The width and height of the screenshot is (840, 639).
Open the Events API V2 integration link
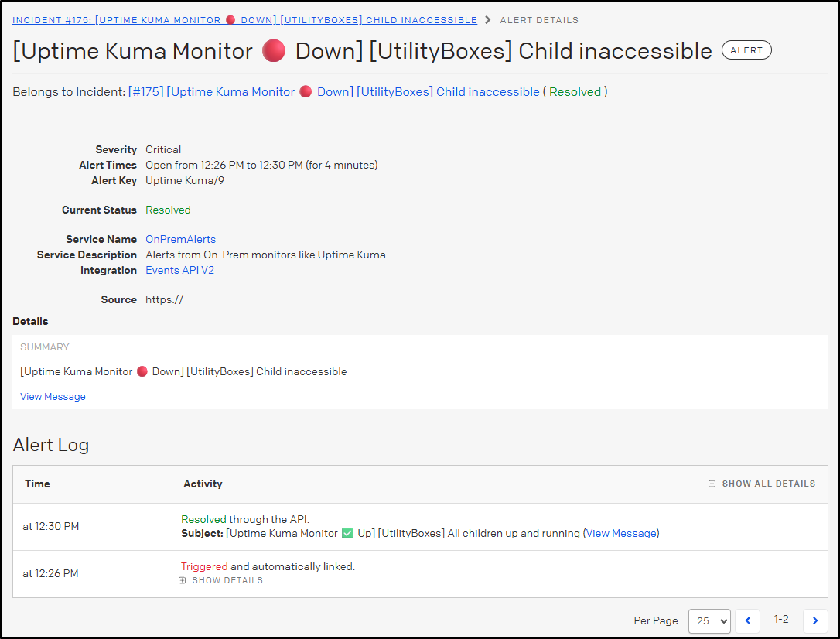[x=180, y=271]
